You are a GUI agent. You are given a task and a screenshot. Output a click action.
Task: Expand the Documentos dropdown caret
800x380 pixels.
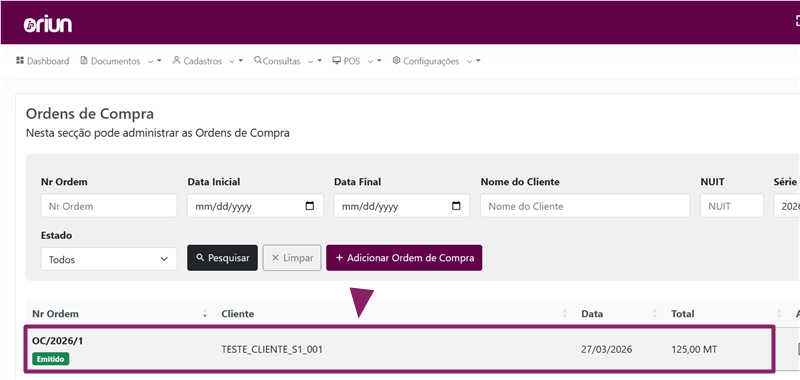click(159, 61)
